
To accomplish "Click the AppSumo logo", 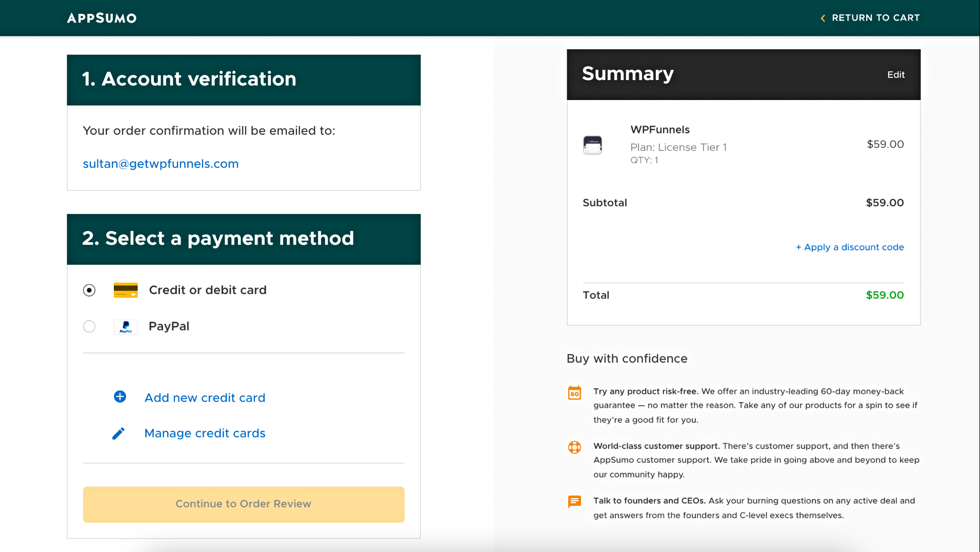I will click(x=102, y=18).
